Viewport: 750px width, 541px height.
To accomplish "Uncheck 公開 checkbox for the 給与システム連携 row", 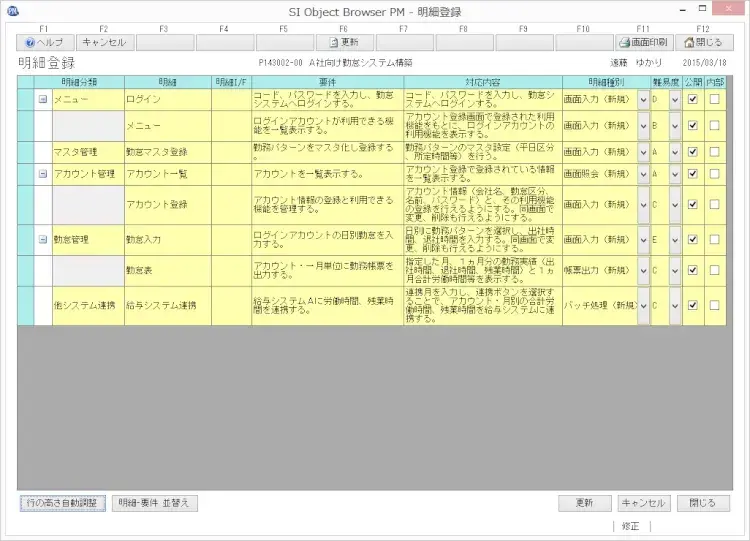I will point(693,306).
